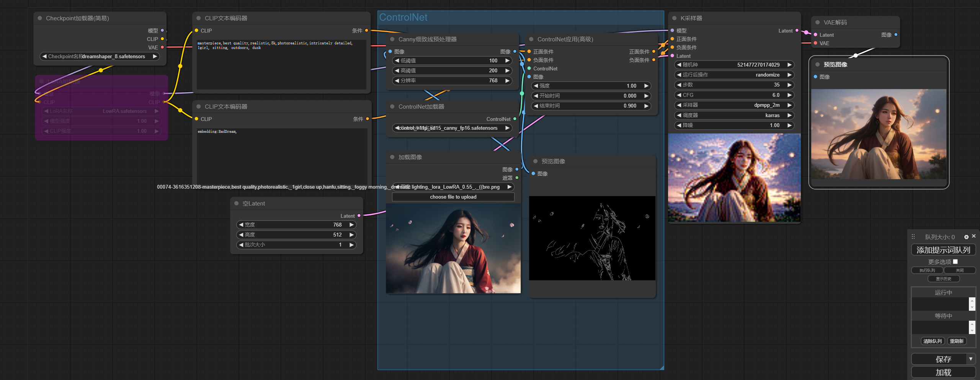Enable the 更多选项 checkbox

(955, 262)
